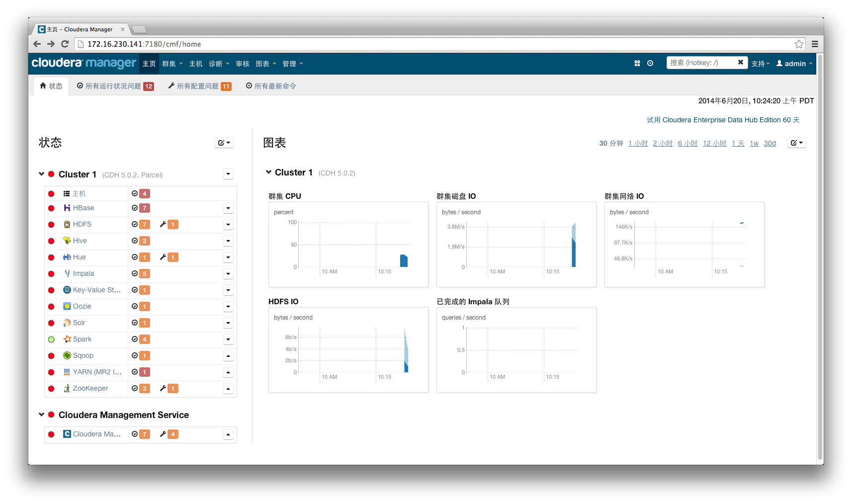Go to the 审核 audits menu item
852x504 pixels.
tap(243, 64)
